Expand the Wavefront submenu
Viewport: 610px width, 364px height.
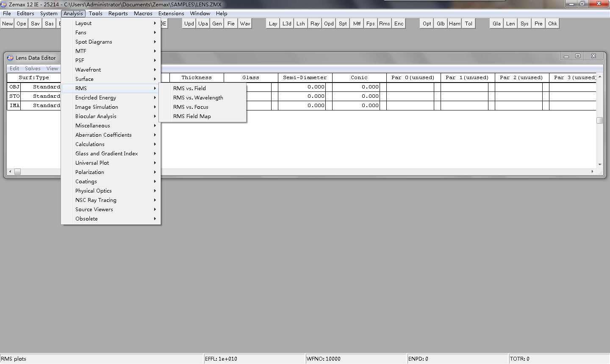point(111,70)
